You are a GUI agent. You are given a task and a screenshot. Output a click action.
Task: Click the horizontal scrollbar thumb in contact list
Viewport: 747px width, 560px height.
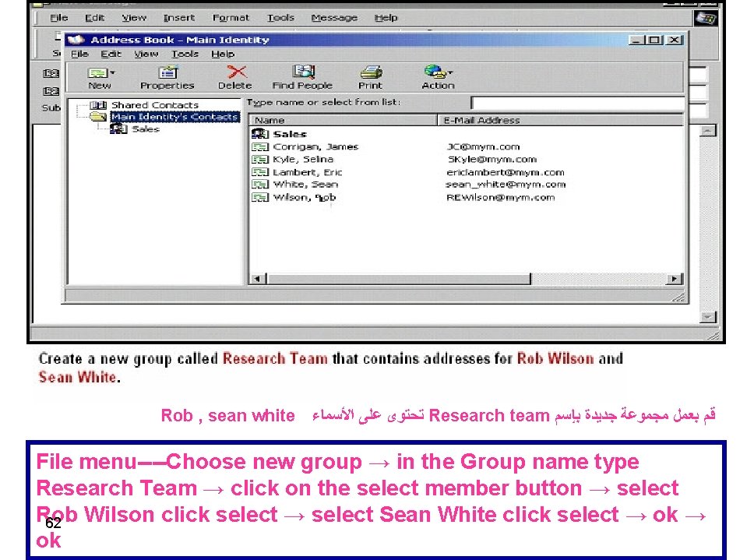[398, 279]
